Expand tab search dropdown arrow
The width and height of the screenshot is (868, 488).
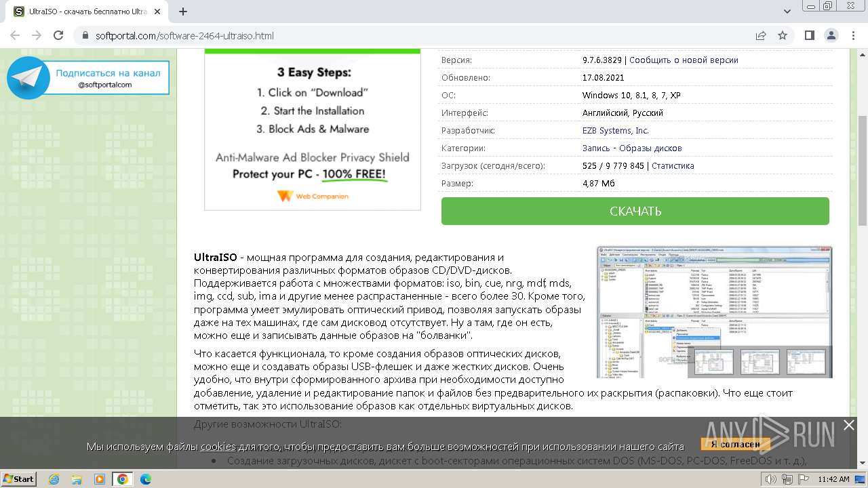[x=787, y=12]
